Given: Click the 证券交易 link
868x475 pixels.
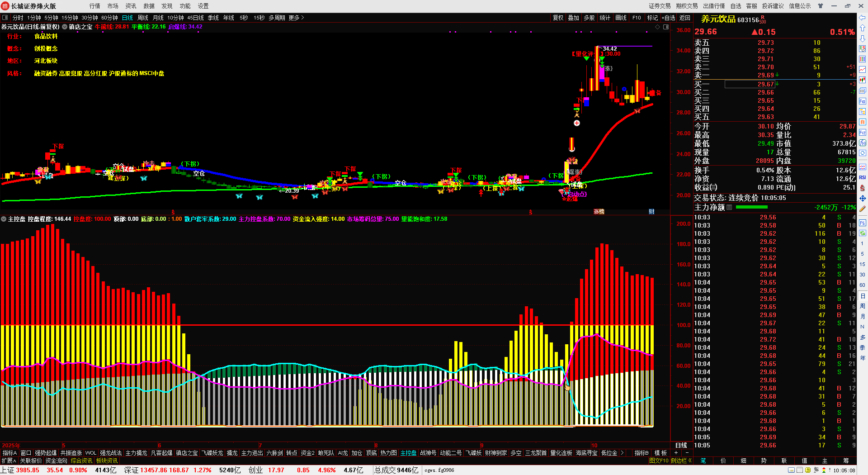Looking at the screenshot, I should 660,6.
